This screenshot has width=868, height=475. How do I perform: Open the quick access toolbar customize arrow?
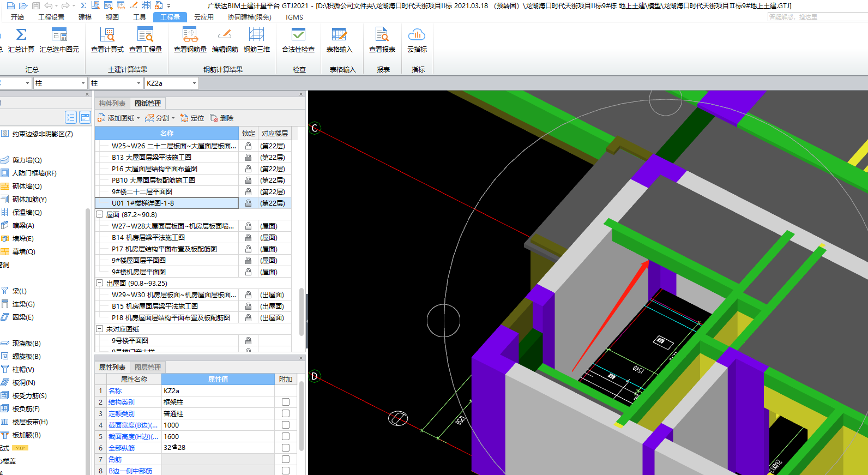(169, 6)
